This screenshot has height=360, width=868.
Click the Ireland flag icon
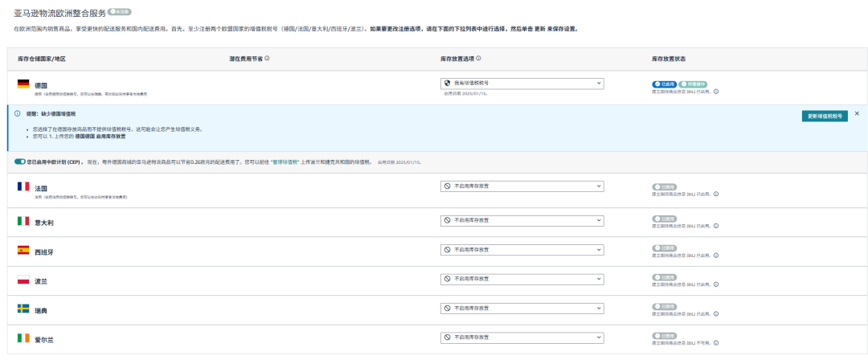23,337
